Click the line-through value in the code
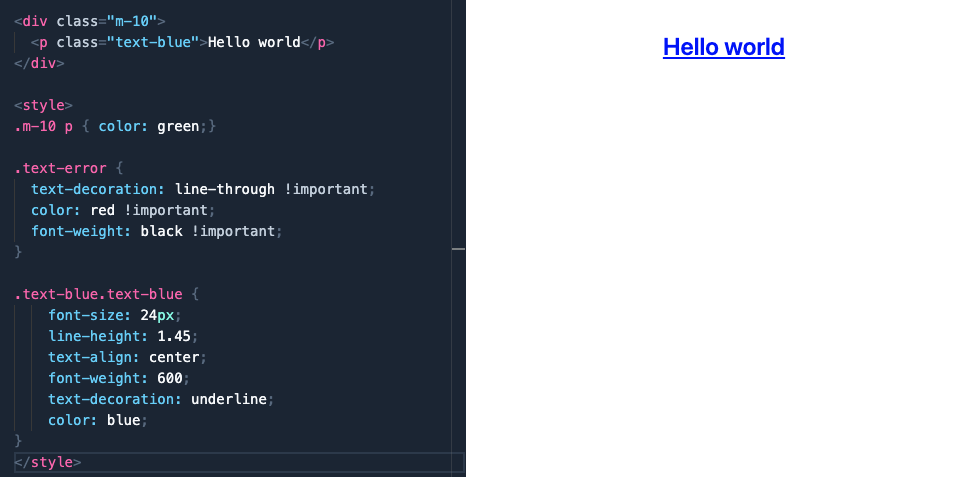This screenshot has width=978, height=477. 224,189
